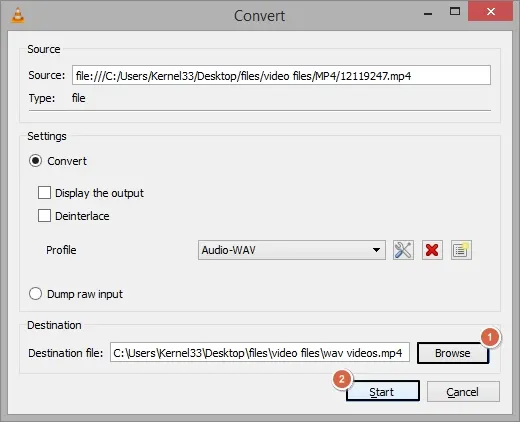Click the 'Type:' label
Screen dimensions: 520x422
[x=42, y=98]
